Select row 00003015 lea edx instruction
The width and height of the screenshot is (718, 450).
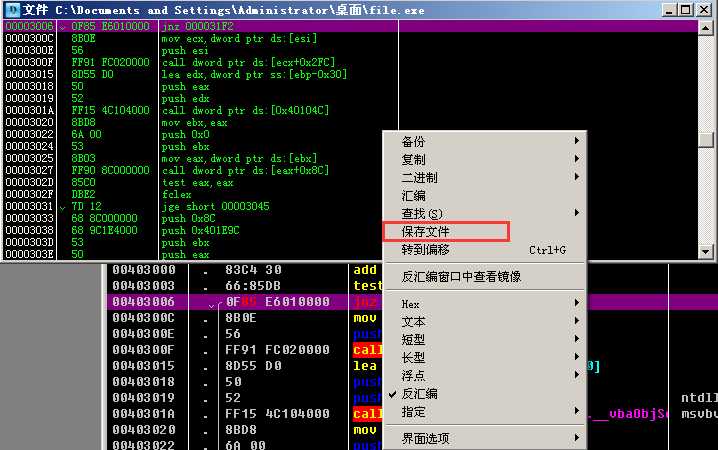tap(350, 74)
